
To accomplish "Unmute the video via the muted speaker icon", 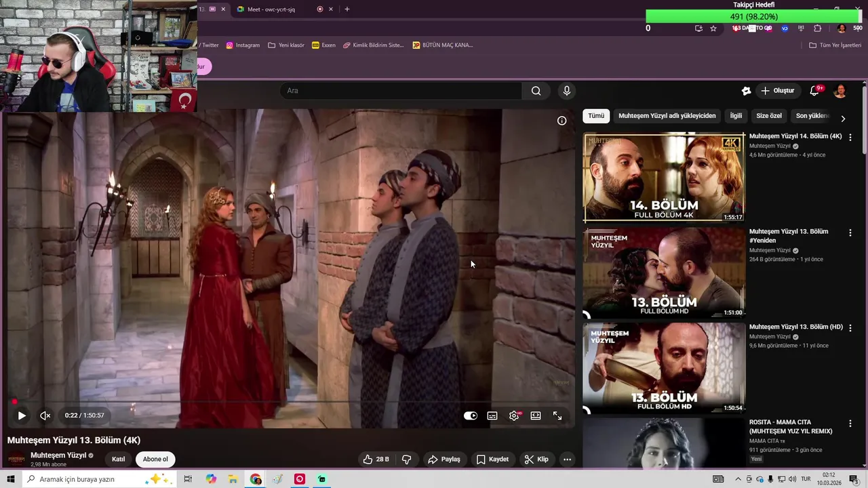I will 45,415.
